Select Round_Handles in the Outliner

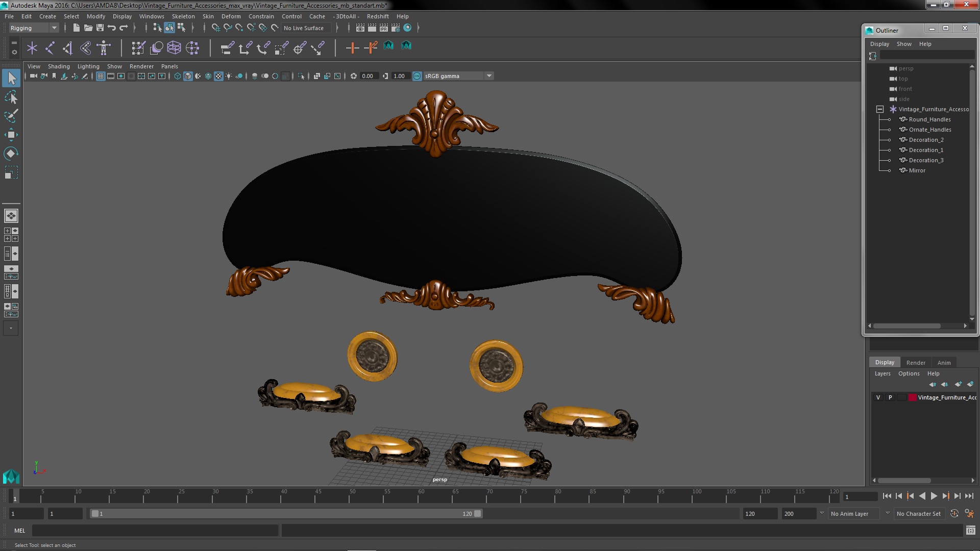pos(929,119)
